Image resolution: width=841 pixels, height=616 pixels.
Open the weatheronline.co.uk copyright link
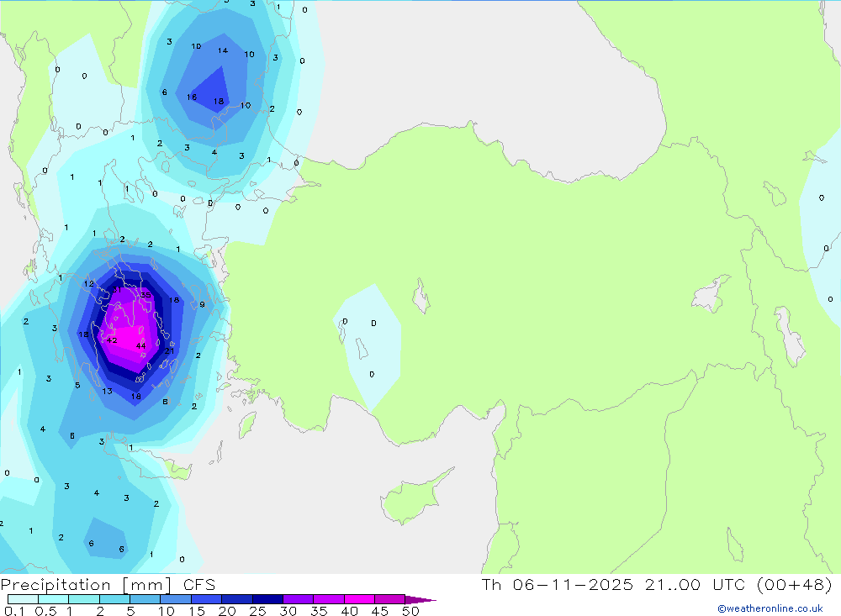pyautogui.click(x=770, y=608)
